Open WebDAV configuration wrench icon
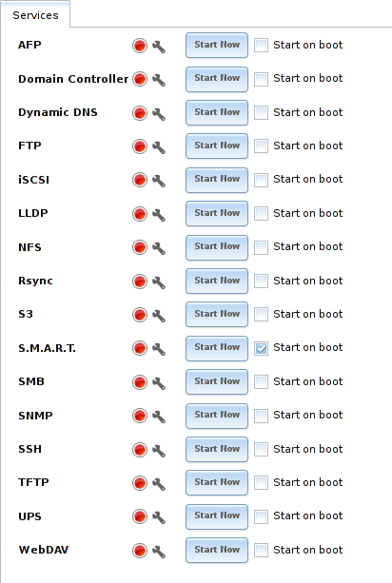The image size is (392, 583). click(x=159, y=552)
